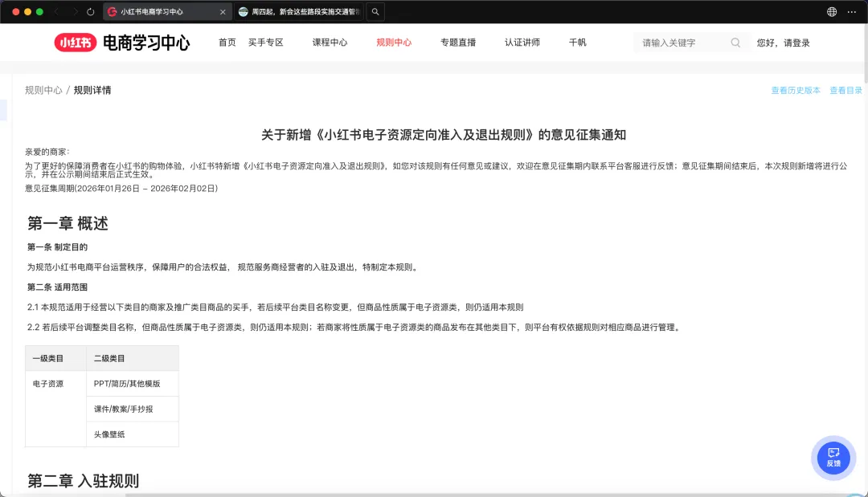The width and height of the screenshot is (868, 497).
Task: Click the 电商学习中心 site title
Action: pos(146,43)
